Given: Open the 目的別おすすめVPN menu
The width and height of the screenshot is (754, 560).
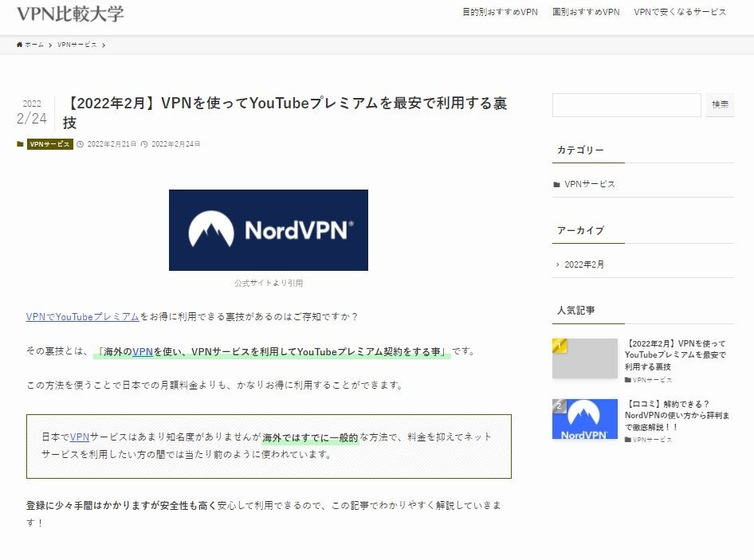Looking at the screenshot, I should click(500, 12).
